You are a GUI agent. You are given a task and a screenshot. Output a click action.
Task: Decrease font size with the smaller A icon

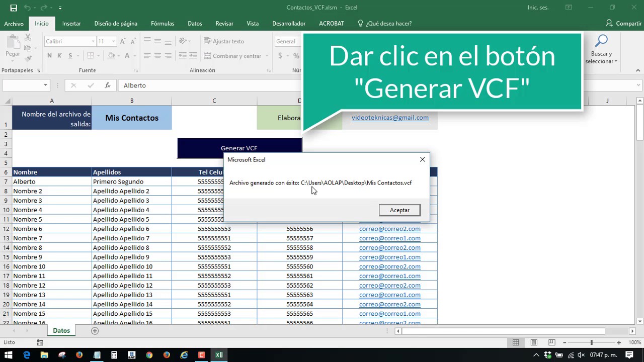click(133, 41)
